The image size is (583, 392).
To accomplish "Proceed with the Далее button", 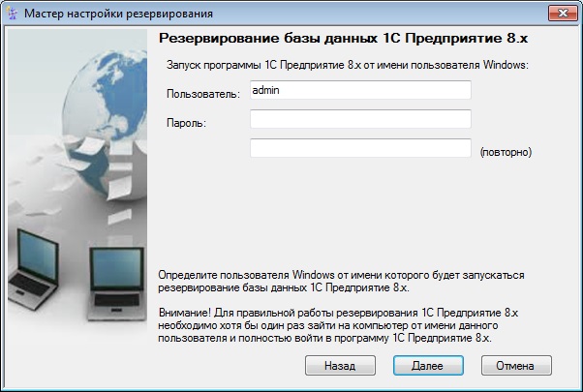I will click(428, 366).
